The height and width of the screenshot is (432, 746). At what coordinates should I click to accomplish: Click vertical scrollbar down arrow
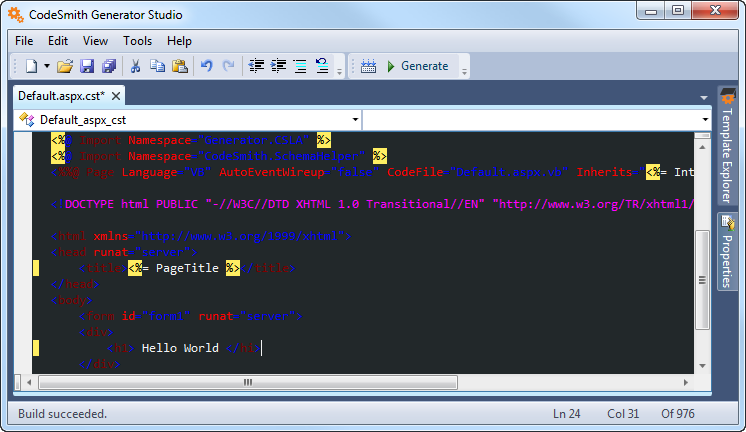[702, 365]
